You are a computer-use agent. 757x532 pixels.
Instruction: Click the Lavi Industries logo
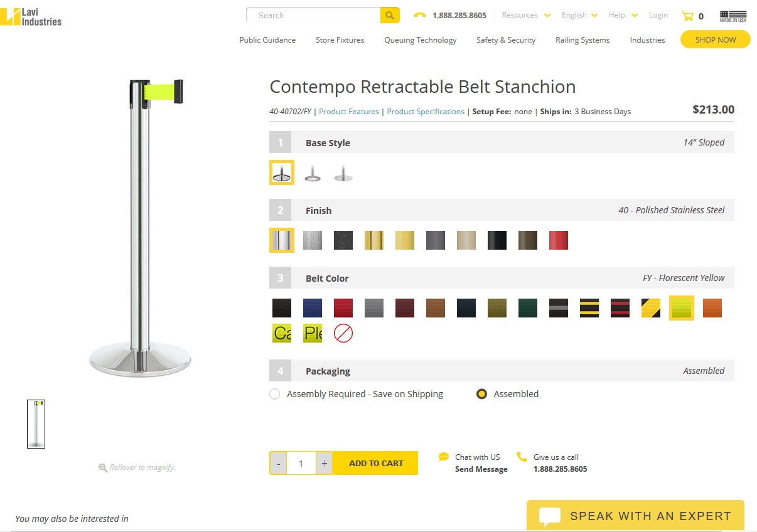(31, 16)
